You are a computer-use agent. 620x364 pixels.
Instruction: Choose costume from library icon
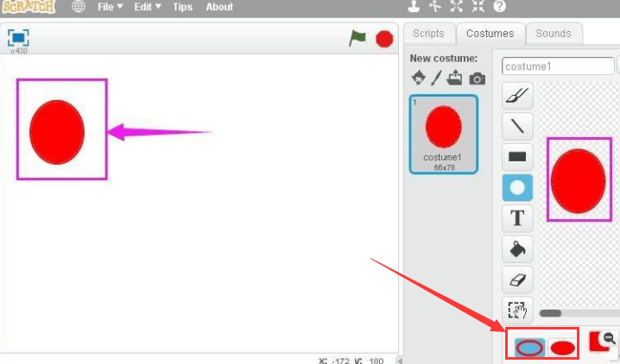click(x=419, y=78)
